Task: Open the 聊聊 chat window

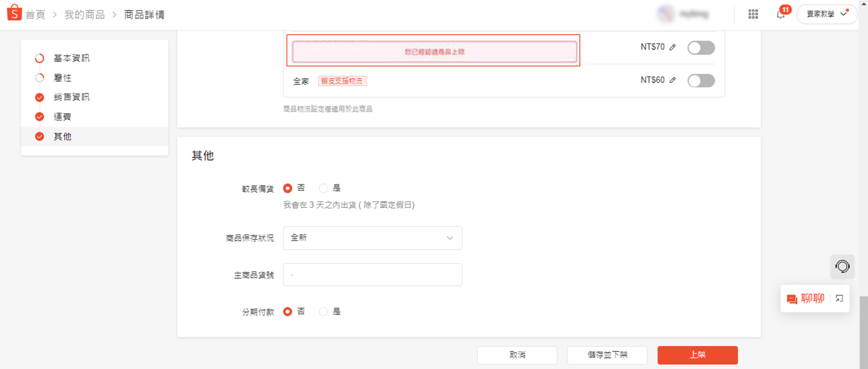Action: coord(806,299)
